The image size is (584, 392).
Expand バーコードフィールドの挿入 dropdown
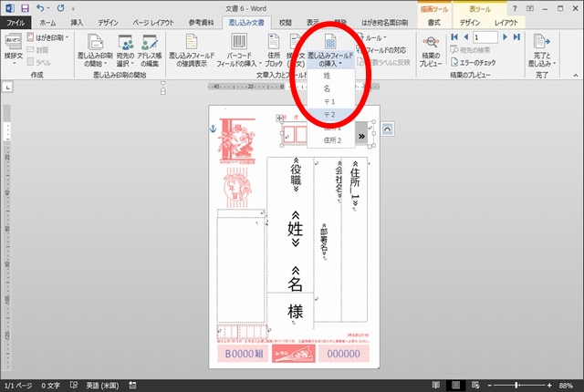click(259, 64)
